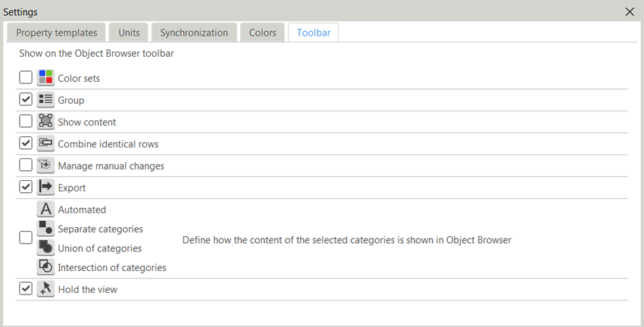Click the Export arrow icon

tap(45, 188)
